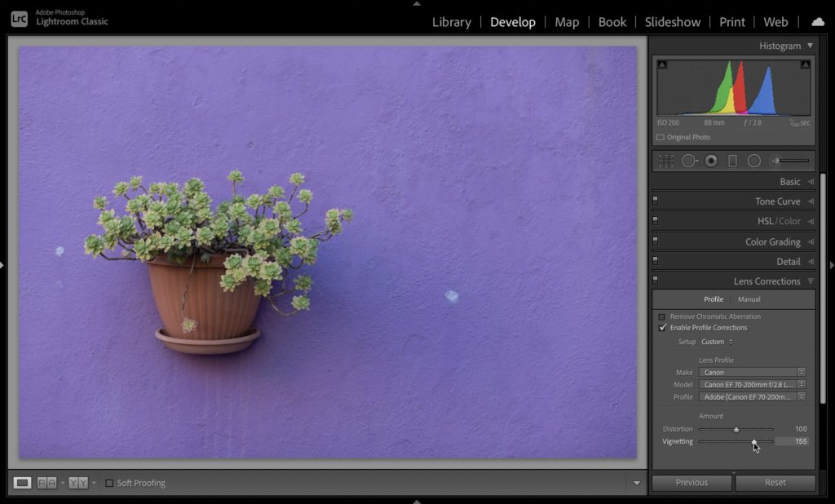Open the Map module

(x=567, y=22)
